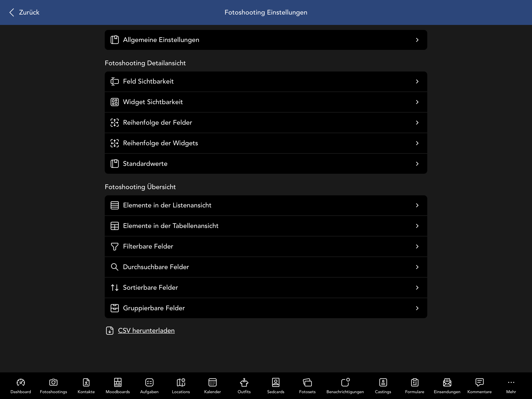Open the Sedcards icon
This screenshot has height=399, width=532.
point(276,382)
